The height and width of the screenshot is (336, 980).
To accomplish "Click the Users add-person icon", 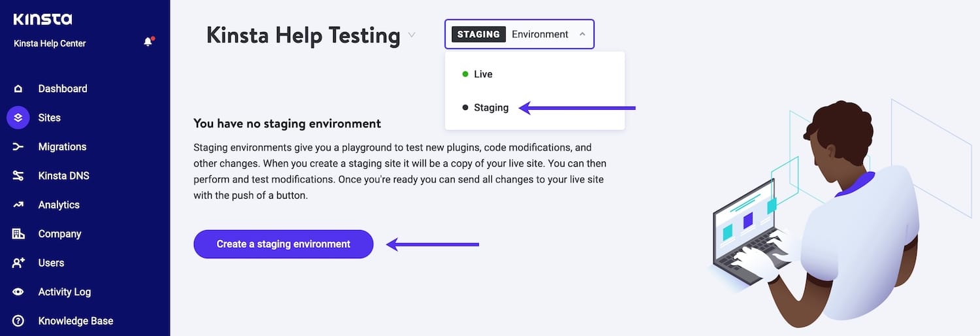I will click(x=18, y=263).
